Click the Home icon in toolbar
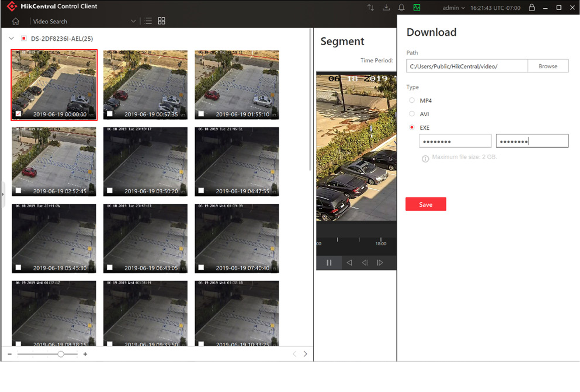The height and width of the screenshot is (392, 580). tap(16, 21)
